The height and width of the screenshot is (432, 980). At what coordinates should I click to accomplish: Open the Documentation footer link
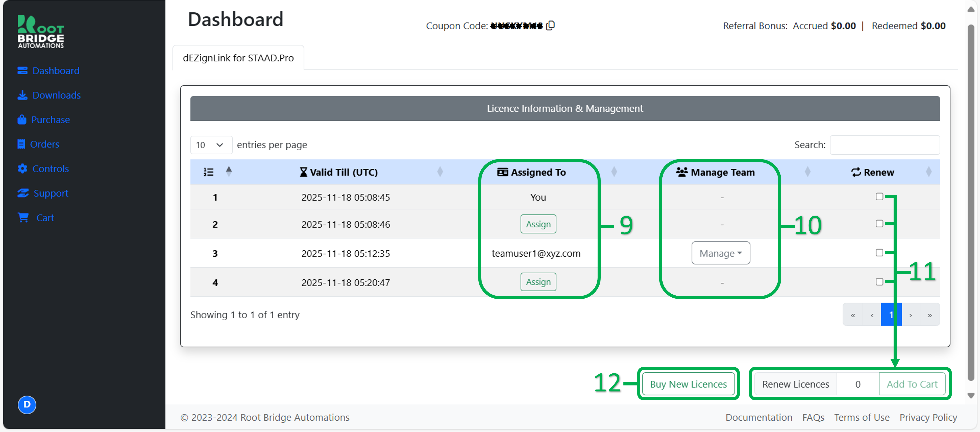coord(759,418)
